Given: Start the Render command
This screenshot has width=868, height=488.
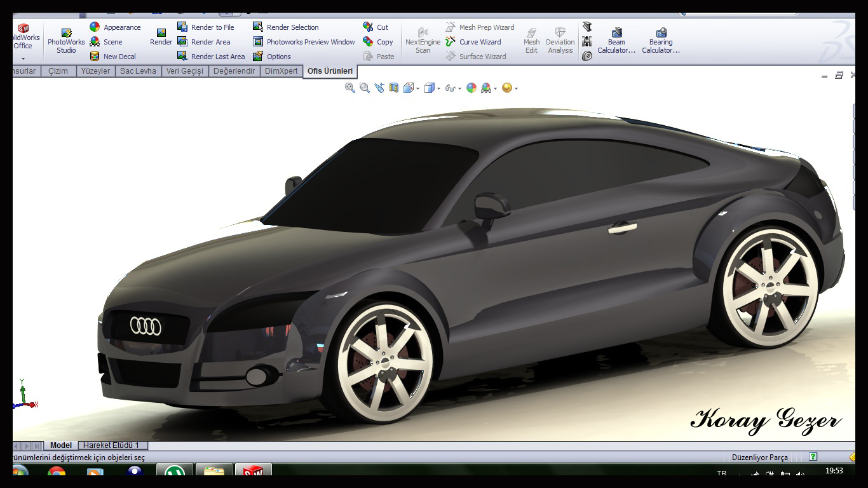Looking at the screenshot, I should pos(161,37).
